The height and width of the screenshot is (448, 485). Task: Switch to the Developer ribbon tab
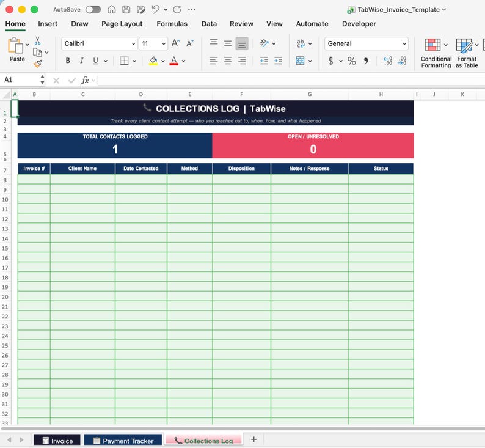point(359,24)
